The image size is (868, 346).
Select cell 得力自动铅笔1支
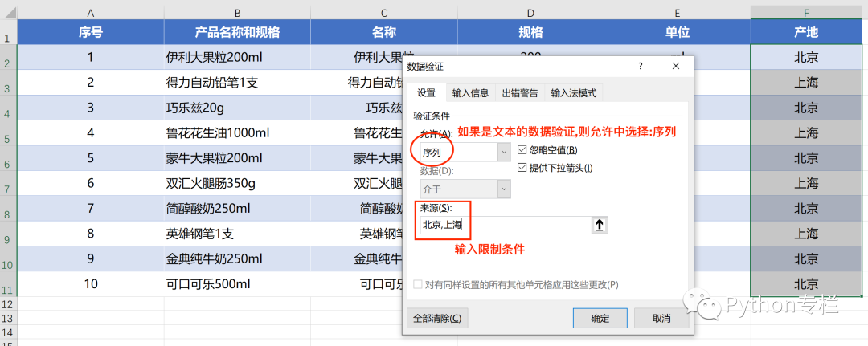coord(237,83)
